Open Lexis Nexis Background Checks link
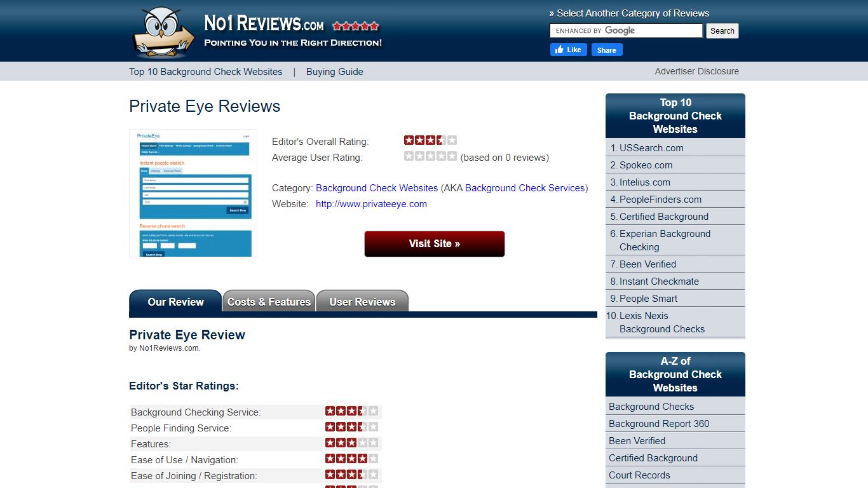868x488 pixels. 662,322
